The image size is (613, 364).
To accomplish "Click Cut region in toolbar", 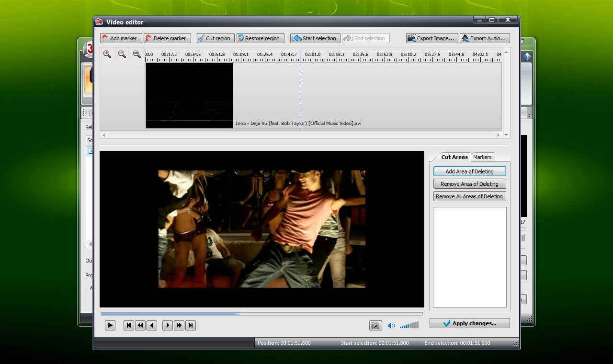I will point(216,38).
